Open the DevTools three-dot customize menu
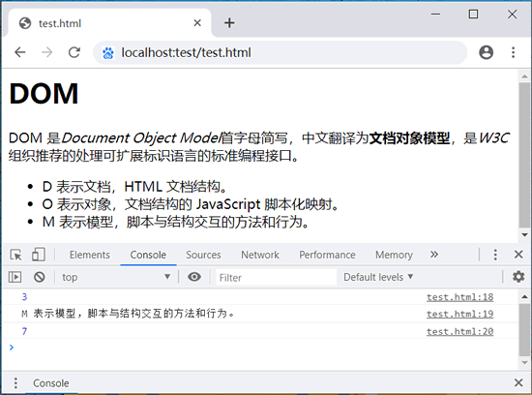 pyautogui.click(x=495, y=255)
